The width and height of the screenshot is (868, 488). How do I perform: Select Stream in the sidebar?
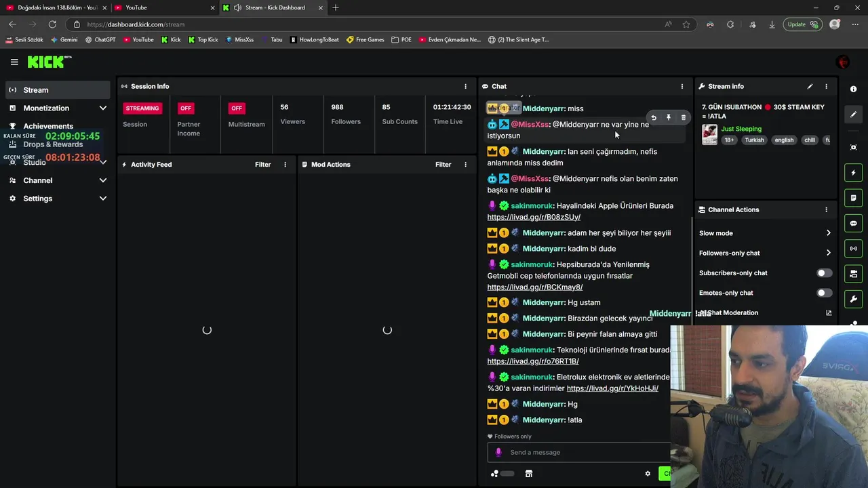click(x=58, y=89)
